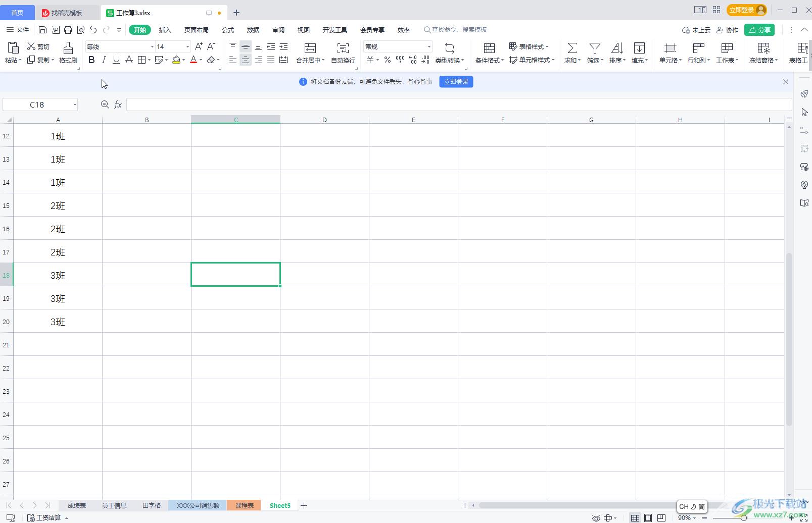Increase font size with A+ icon

(x=199, y=46)
